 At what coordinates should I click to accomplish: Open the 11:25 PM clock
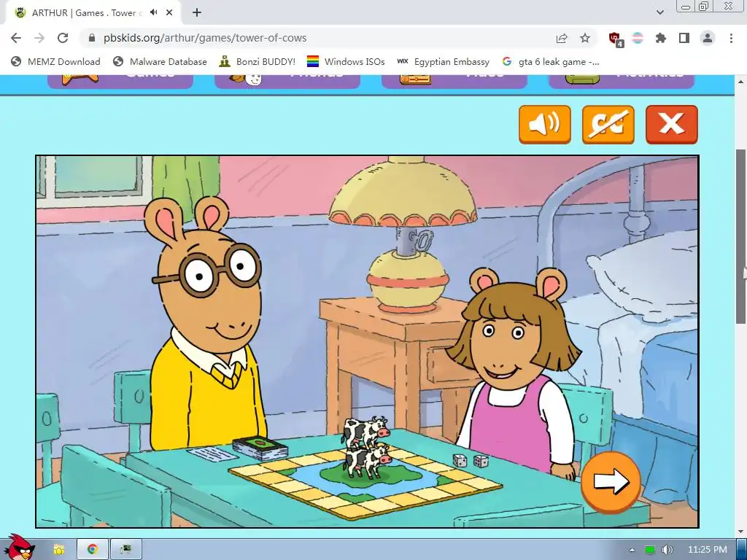tap(708, 550)
